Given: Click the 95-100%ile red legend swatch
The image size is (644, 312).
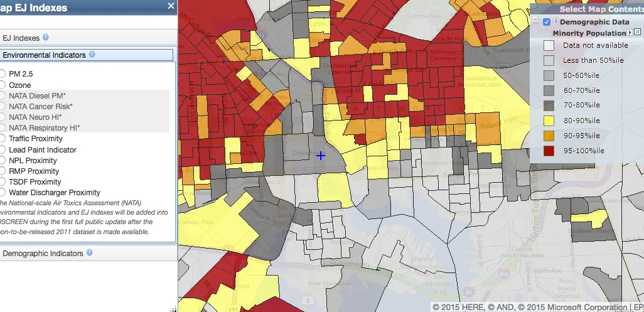Looking at the screenshot, I should tap(549, 151).
